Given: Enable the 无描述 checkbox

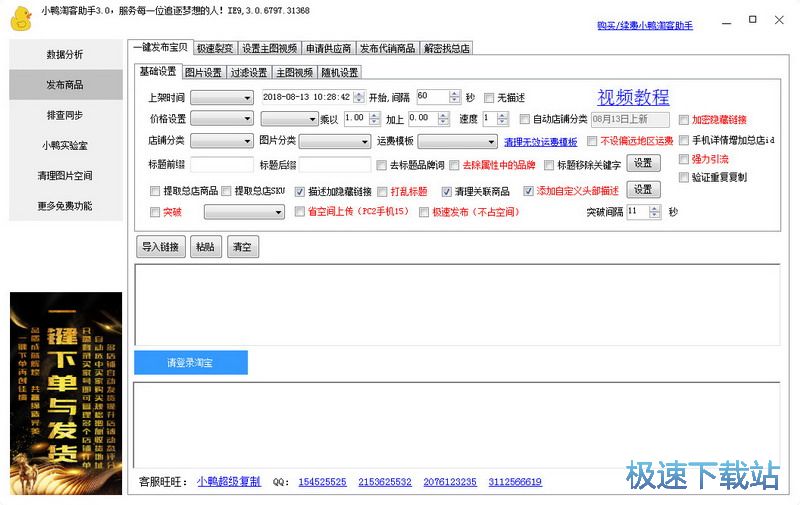Looking at the screenshot, I should 489,98.
